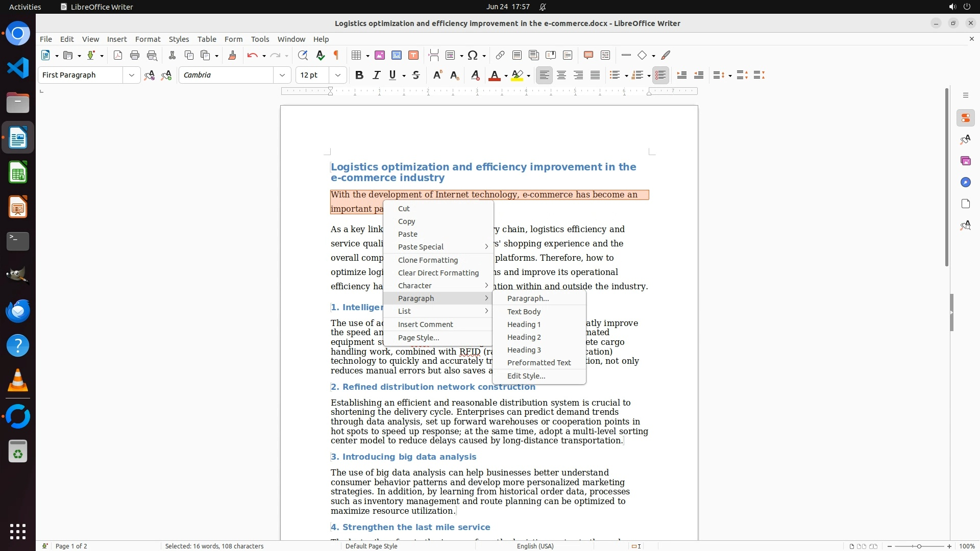The height and width of the screenshot is (551, 980).
Task: Toggle Italic formatting
Action: pyautogui.click(x=376, y=76)
